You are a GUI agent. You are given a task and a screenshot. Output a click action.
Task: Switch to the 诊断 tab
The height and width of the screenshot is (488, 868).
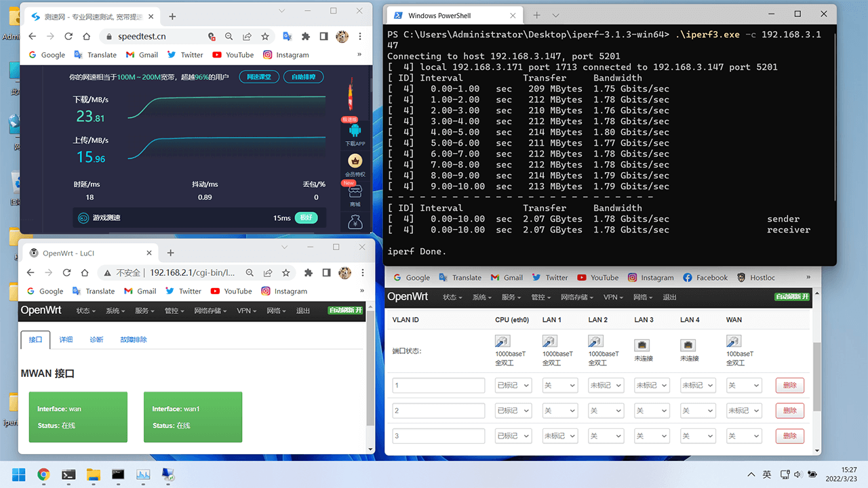[x=96, y=340]
